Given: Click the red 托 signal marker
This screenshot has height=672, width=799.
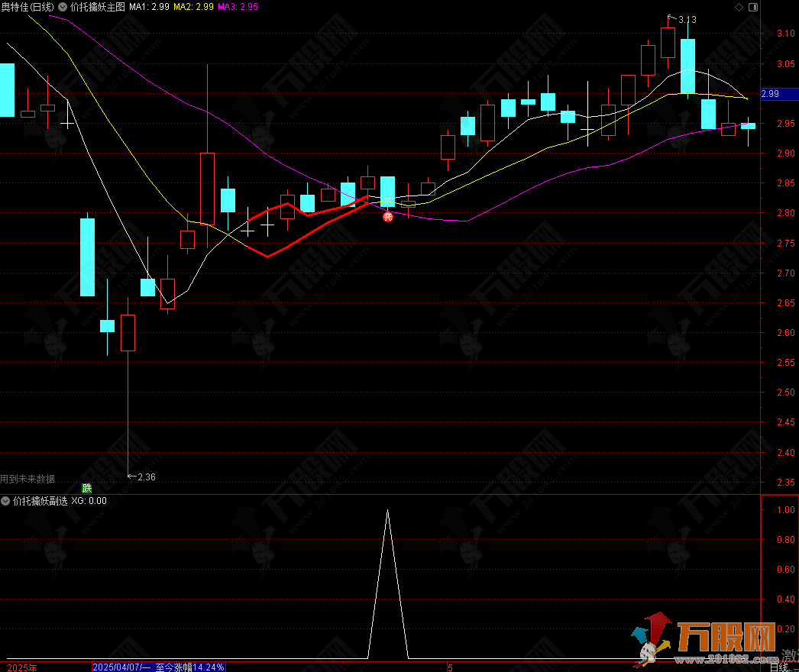Looking at the screenshot, I should [x=387, y=217].
